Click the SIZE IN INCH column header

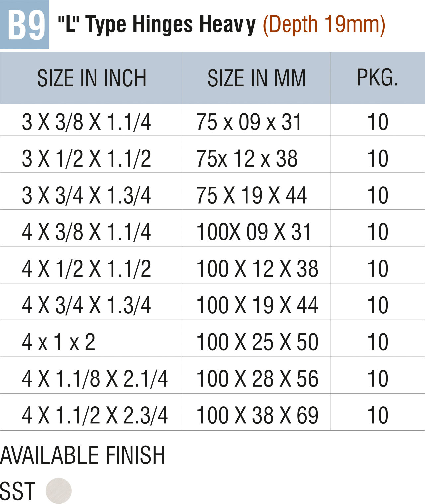[x=92, y=78]
